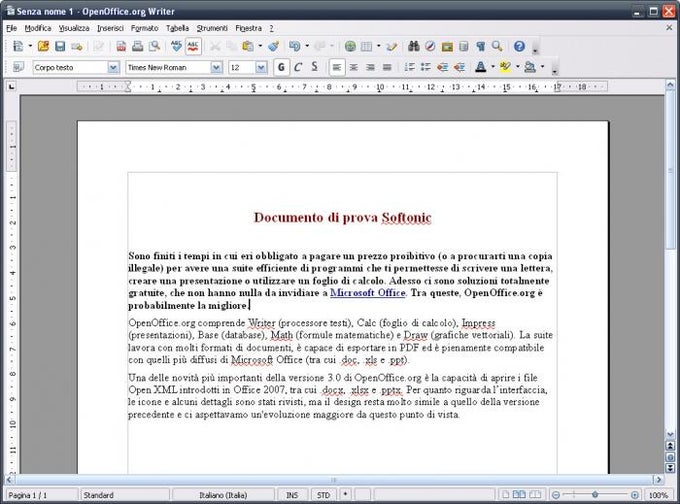Open the New document type dropdown arrow
Screen dimensions: 680x504
(x=30, y=46)
